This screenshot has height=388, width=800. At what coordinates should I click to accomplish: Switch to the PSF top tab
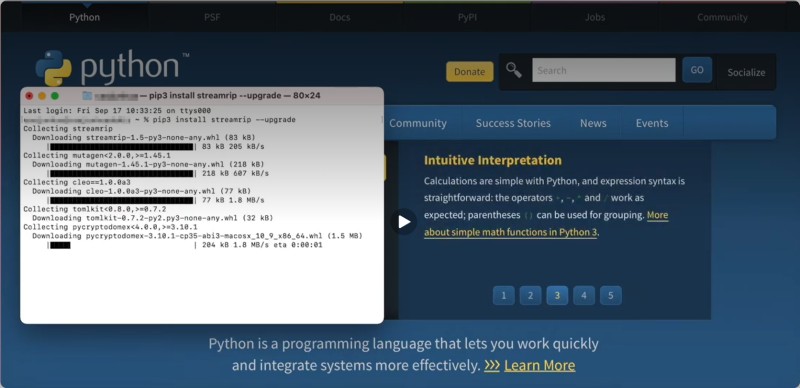(212, 17)
